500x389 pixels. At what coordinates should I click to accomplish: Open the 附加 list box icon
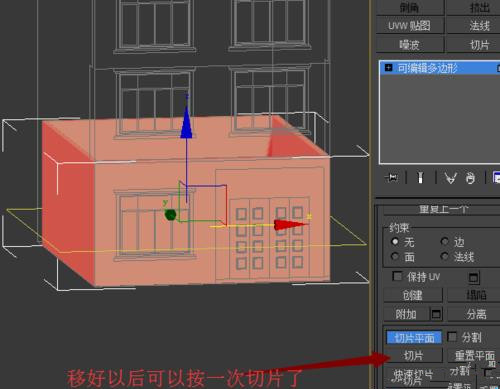click(436, 314)
